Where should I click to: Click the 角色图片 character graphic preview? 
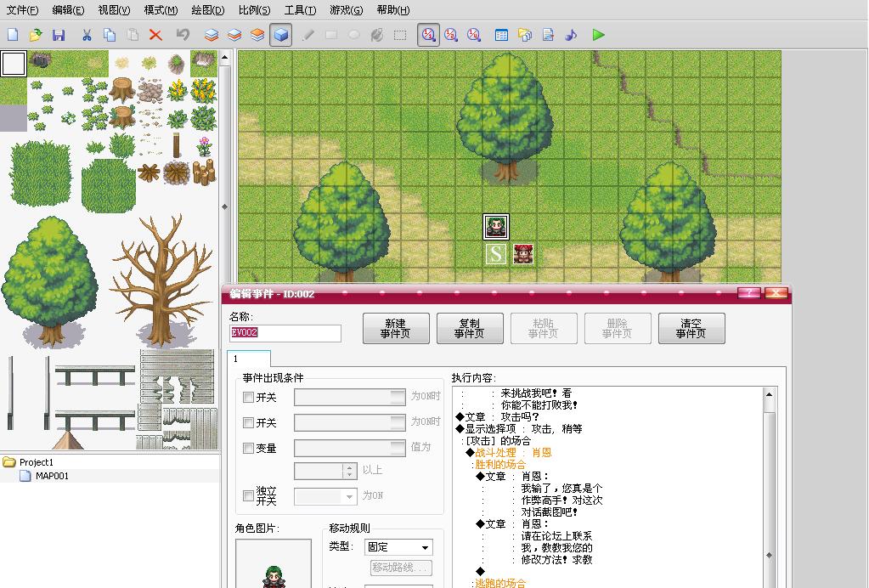coord(274,563)
